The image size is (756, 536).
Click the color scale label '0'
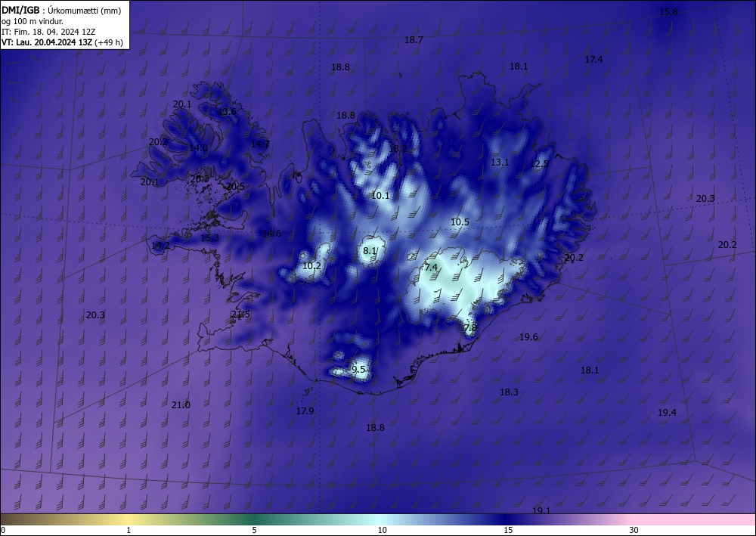point(3,530)
